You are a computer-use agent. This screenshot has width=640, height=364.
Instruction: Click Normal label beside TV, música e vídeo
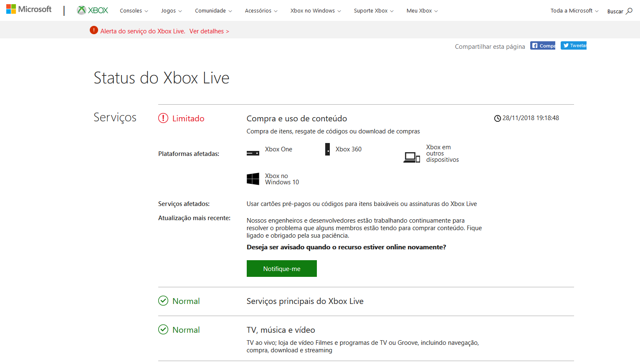pyautogui.click(x=186, y=330)
